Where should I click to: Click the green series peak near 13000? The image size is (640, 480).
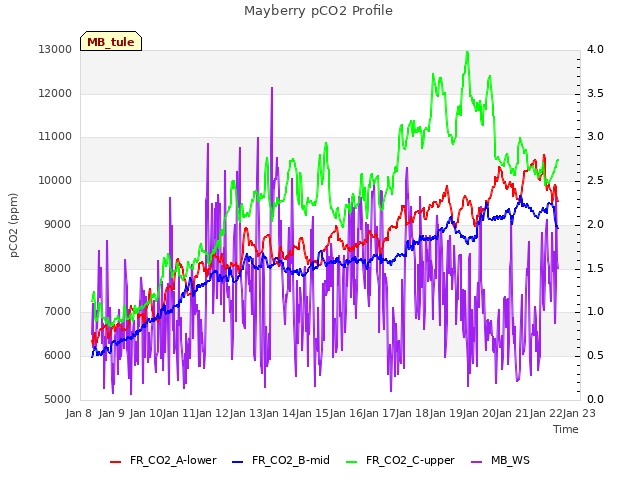coord(467,52)
